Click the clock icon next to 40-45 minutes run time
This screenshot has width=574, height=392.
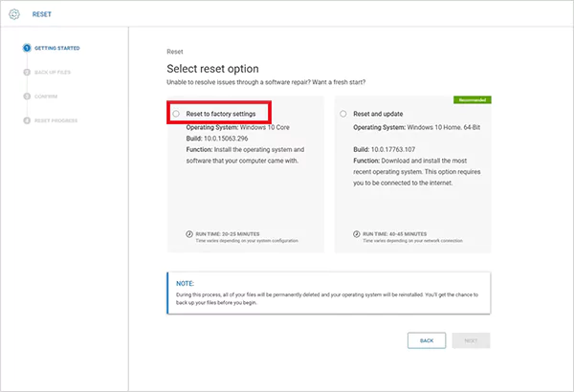357,234
